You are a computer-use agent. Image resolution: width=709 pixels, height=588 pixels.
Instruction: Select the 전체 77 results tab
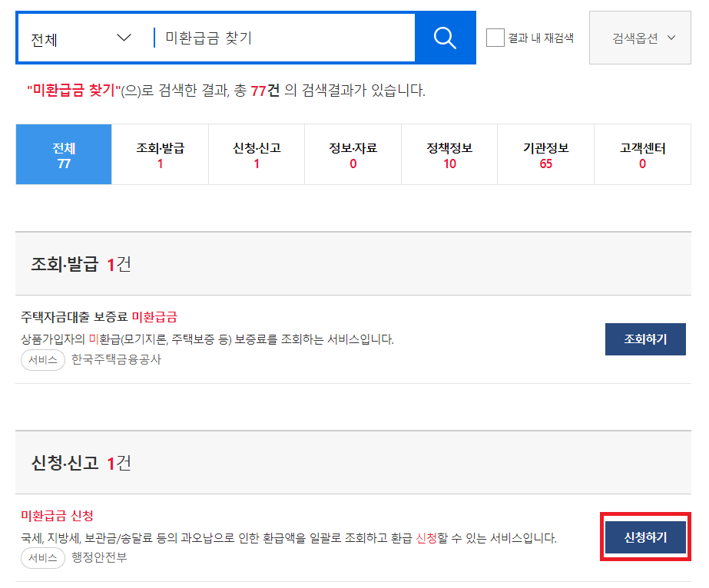click(63, 154)
